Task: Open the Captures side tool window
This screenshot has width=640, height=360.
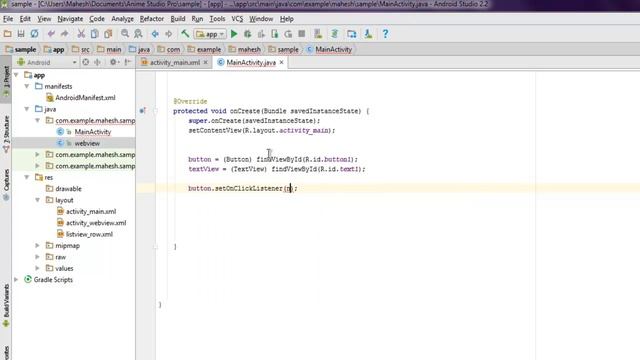Action: 6,185
